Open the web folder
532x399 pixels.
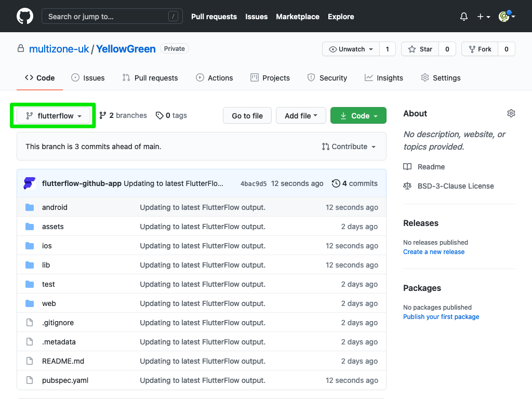tap(49, 303)
